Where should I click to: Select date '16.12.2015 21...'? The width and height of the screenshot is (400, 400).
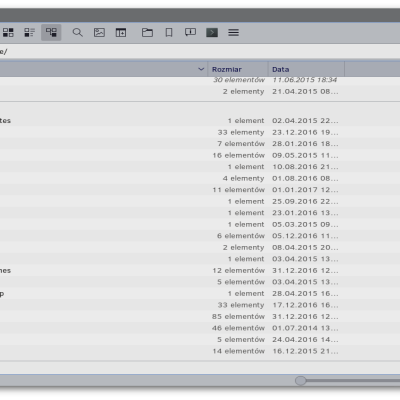[x=305, y=351]
